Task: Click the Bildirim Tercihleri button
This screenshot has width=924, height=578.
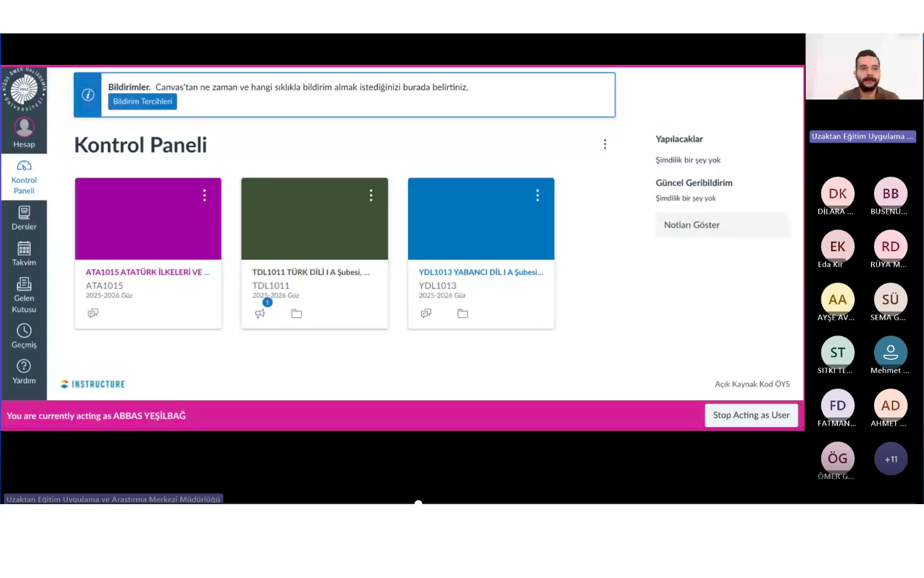Action: point(142,101)
